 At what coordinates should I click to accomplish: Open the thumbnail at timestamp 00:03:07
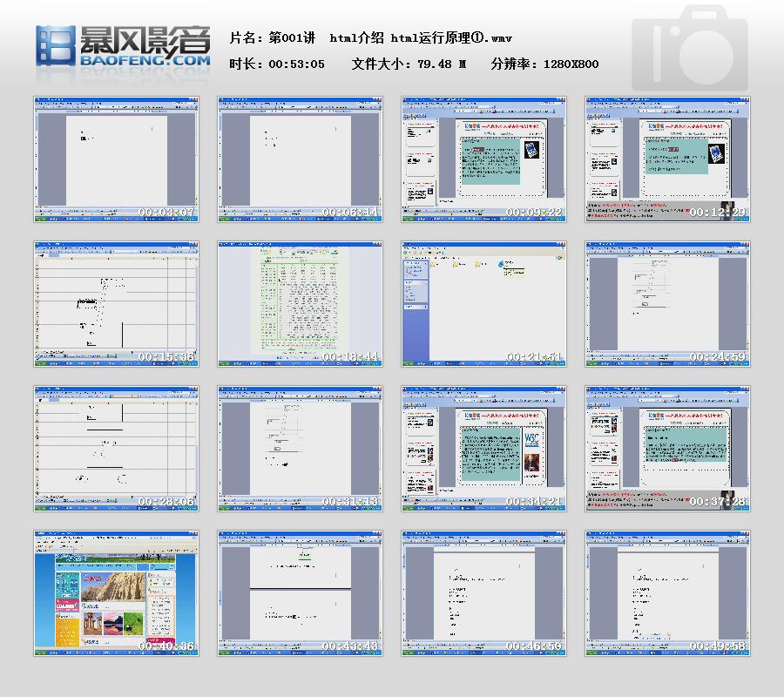117,159
